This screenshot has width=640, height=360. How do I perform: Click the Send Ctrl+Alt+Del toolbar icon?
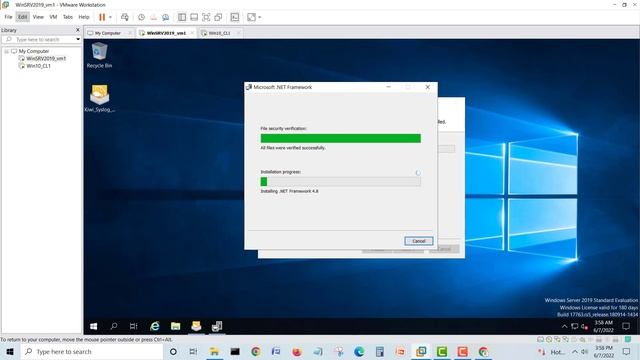click(125, 17)
